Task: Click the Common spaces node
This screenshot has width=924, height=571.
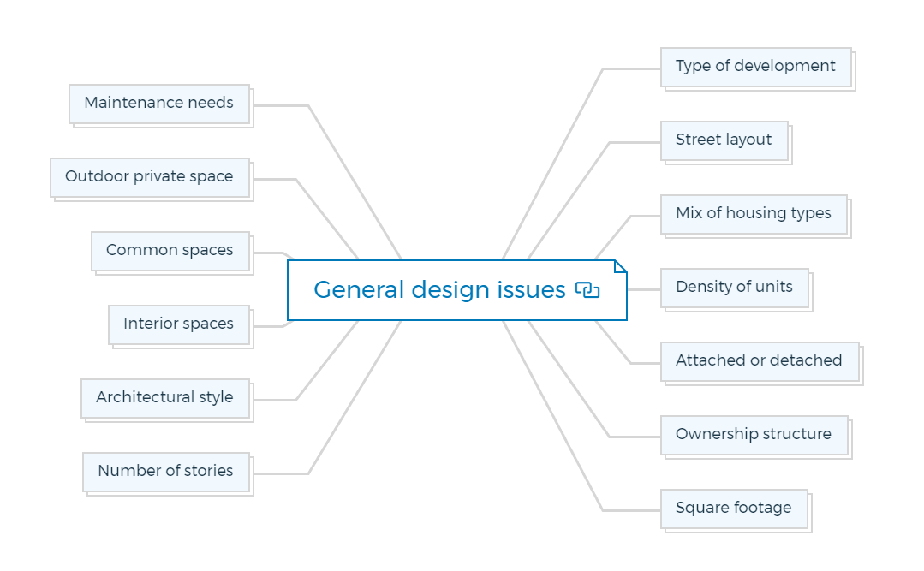Action: click(x=170, y=251)
